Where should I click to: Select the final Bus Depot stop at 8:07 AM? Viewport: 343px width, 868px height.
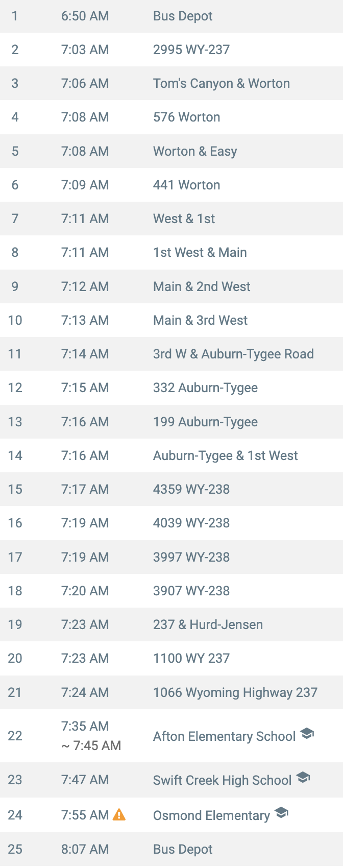click(171, 849)
